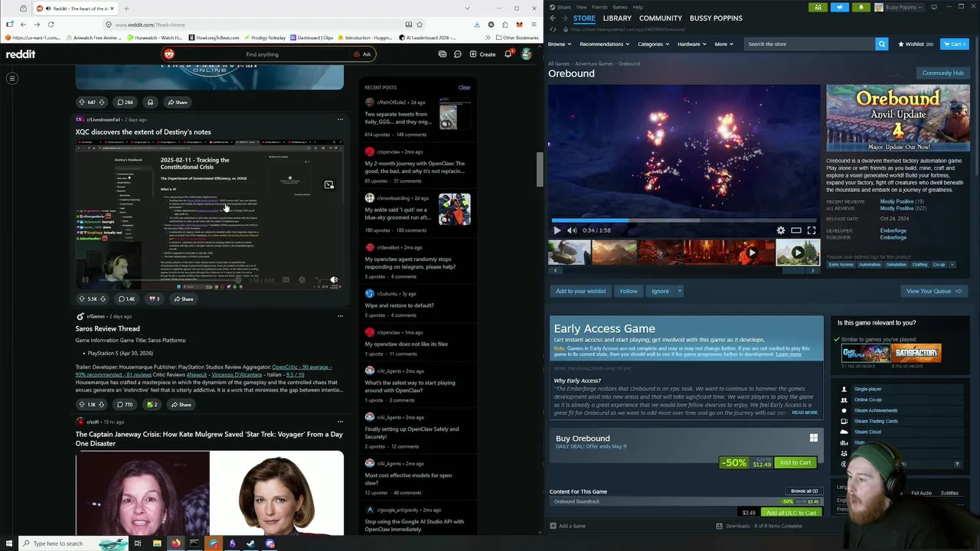This screenshot has height=551, width=980.
Task: Open Reddit notifications bell
Action: [508, 54]
